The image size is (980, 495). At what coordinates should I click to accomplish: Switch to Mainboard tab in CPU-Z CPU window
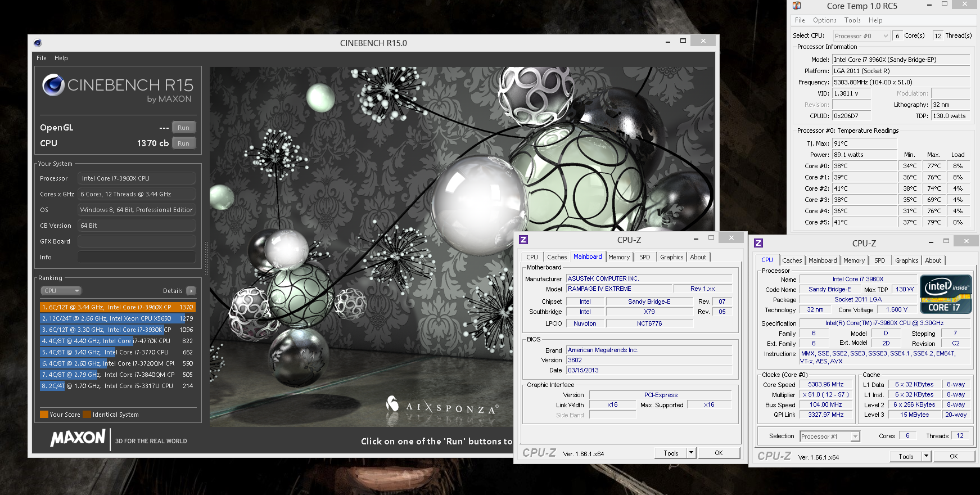(x=823, y=260)
